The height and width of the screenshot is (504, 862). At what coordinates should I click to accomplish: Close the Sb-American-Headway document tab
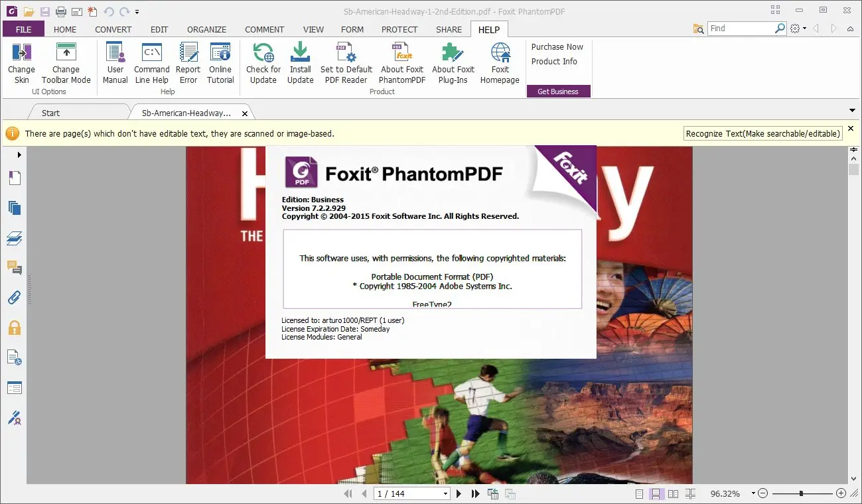245,114
